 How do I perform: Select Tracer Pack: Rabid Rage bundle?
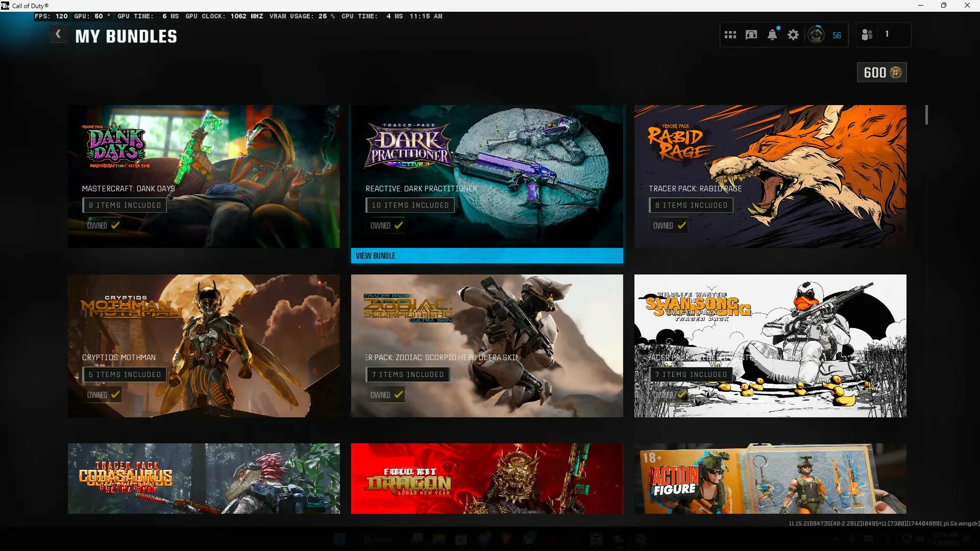pyautogui.click(x=770, y=177)
